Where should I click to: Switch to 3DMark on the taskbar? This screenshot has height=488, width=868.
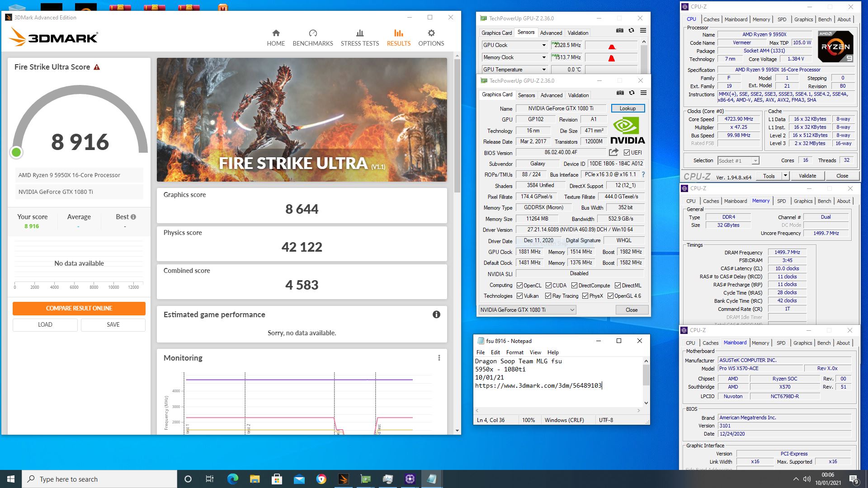pyautogui.click(x=343, y=479)
